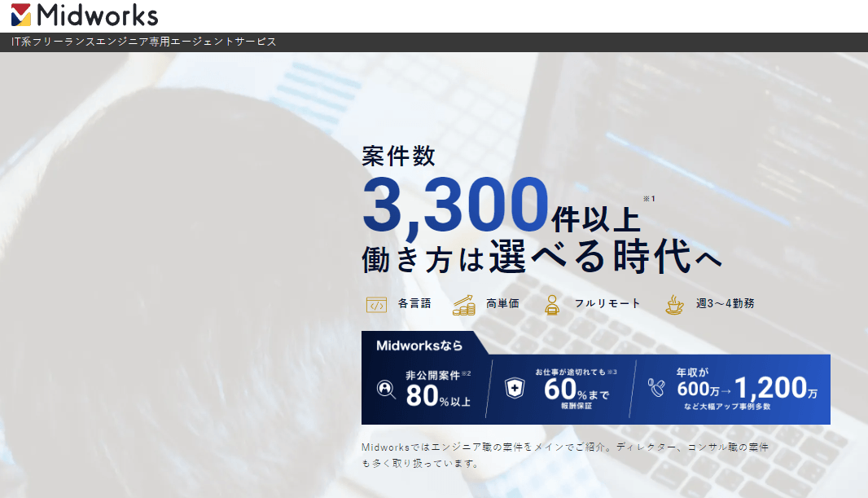Click the Midworks brand name text
Viewport: 868px width, 498px height.
click(98, 15)
